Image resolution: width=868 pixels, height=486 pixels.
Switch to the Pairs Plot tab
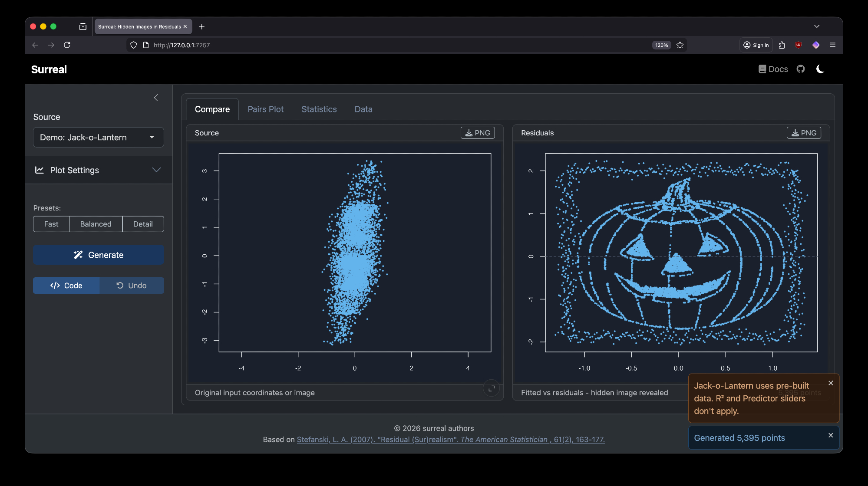265,109
